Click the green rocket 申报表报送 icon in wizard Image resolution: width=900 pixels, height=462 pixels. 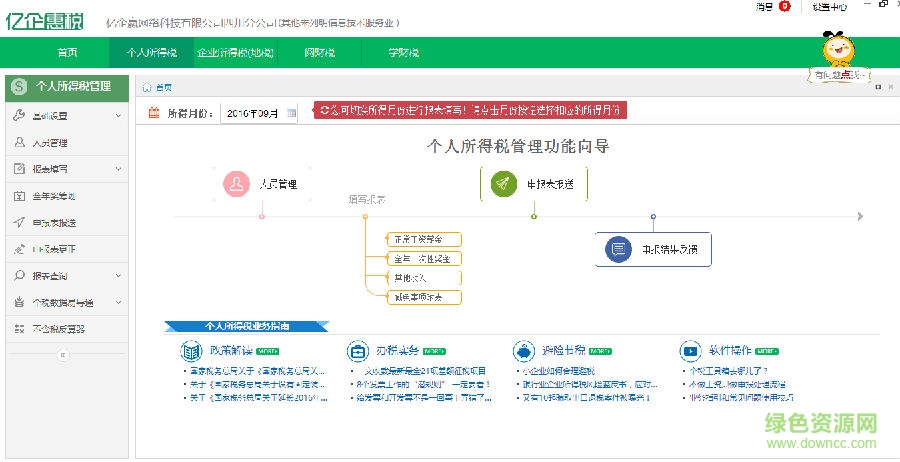coord(503,184)
